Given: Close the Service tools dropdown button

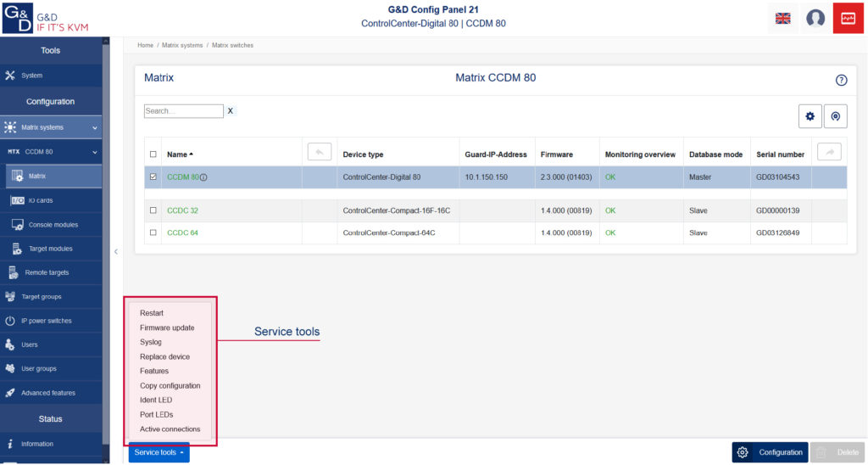Looking at the screenshot, I should (x=159, y=452).
